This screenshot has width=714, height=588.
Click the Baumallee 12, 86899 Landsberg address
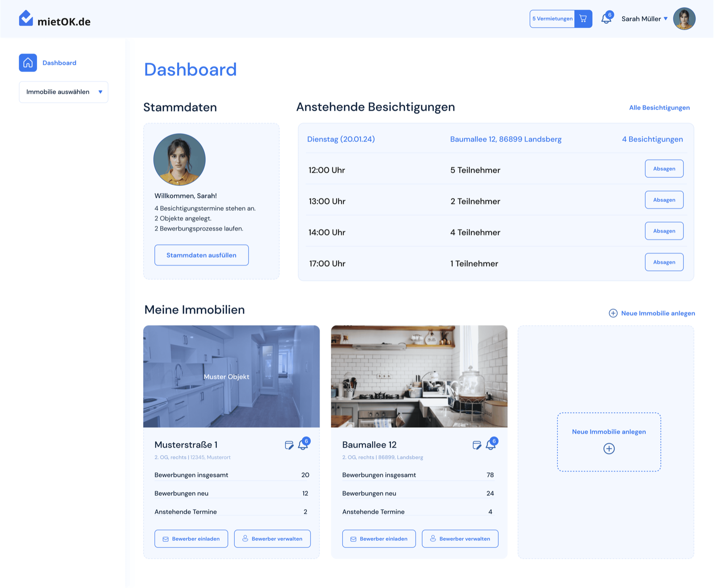(x=506, y=139)
